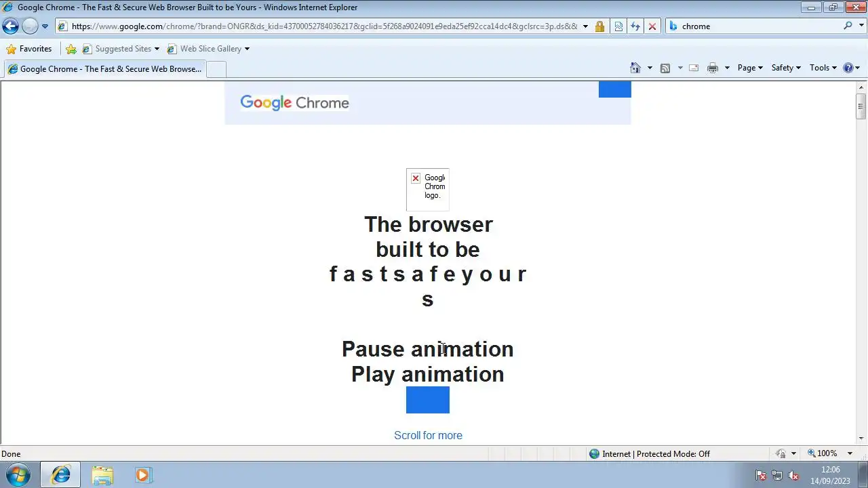Toggle the Compatibility View icon
The height and width of the screenshot is (488, 868).
coord(618,26)
